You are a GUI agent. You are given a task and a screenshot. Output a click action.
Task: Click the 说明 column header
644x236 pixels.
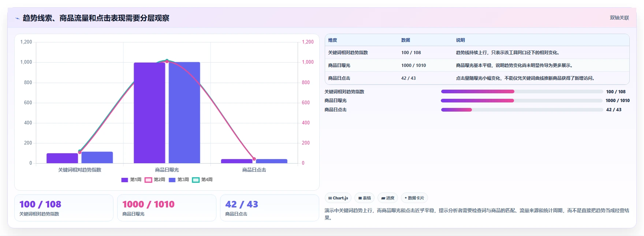tap(460, 40)
